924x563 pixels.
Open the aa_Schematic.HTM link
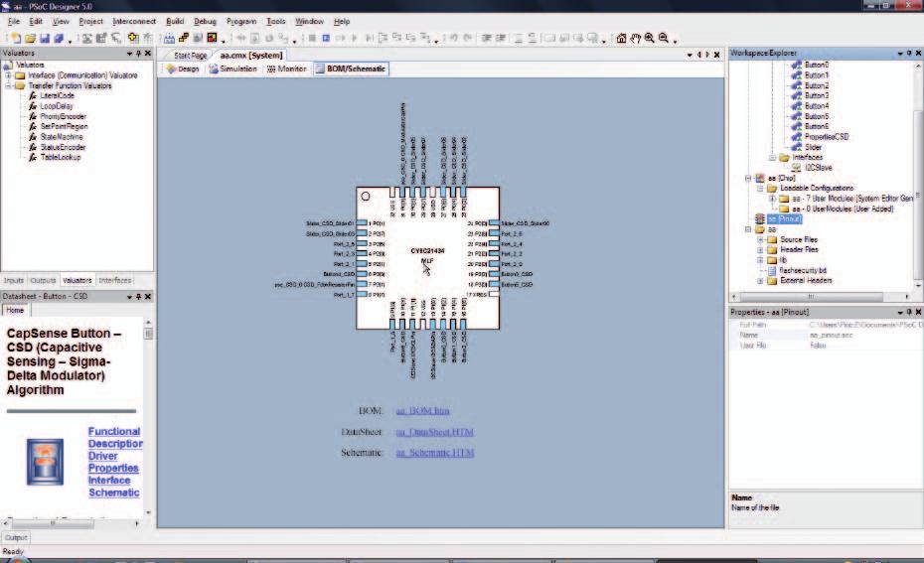[435, 452]
